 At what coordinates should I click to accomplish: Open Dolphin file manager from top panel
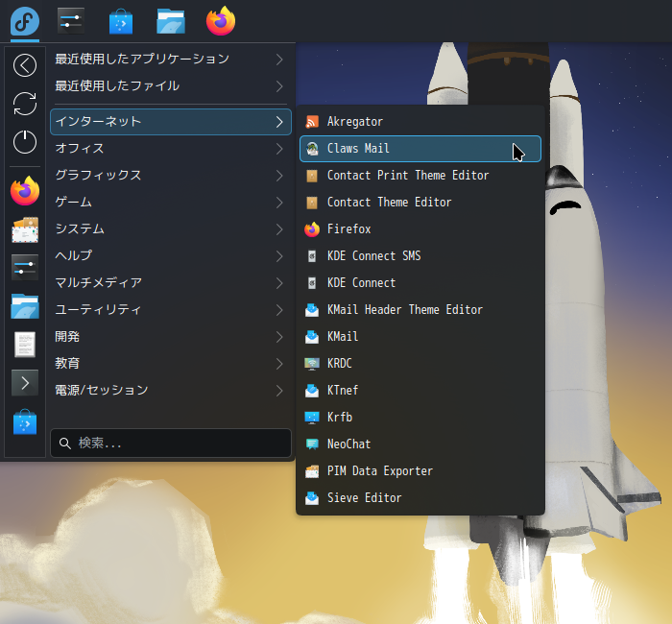point(171,21)
